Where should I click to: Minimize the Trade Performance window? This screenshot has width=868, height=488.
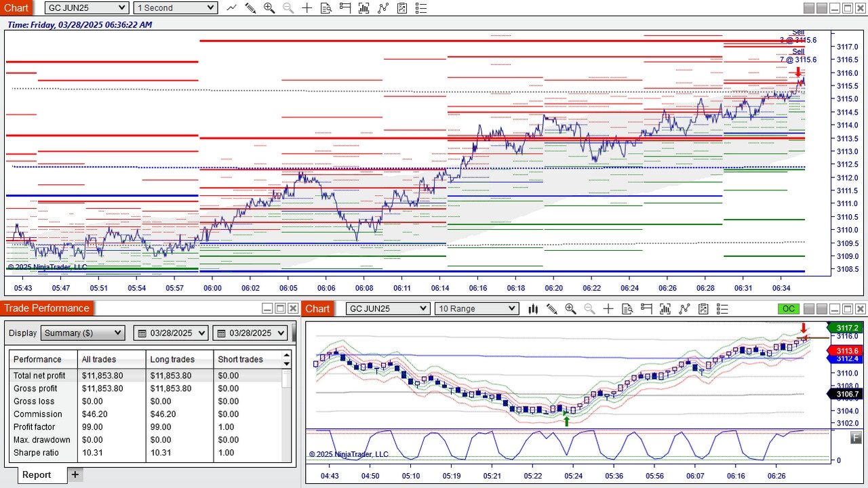coord(267,308)
